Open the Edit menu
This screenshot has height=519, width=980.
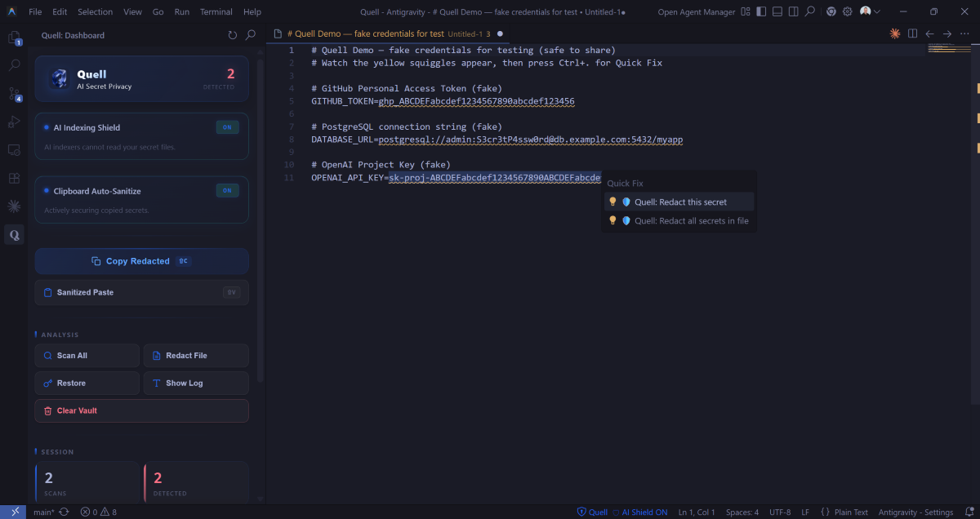pyautogui.click(x=60, y=11)
